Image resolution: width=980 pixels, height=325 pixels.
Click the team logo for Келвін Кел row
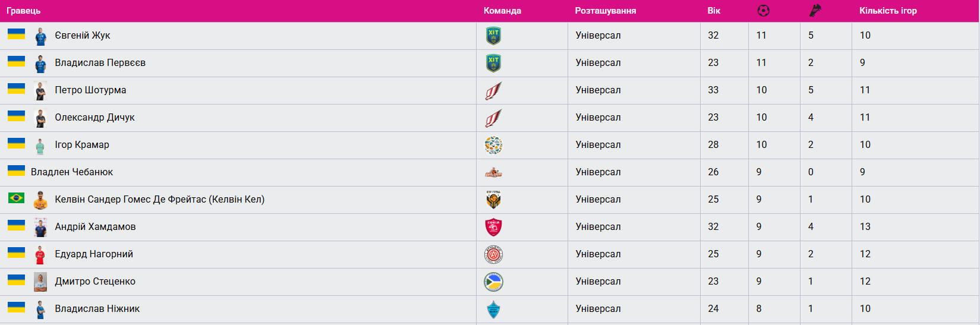[x=493, y=200]
